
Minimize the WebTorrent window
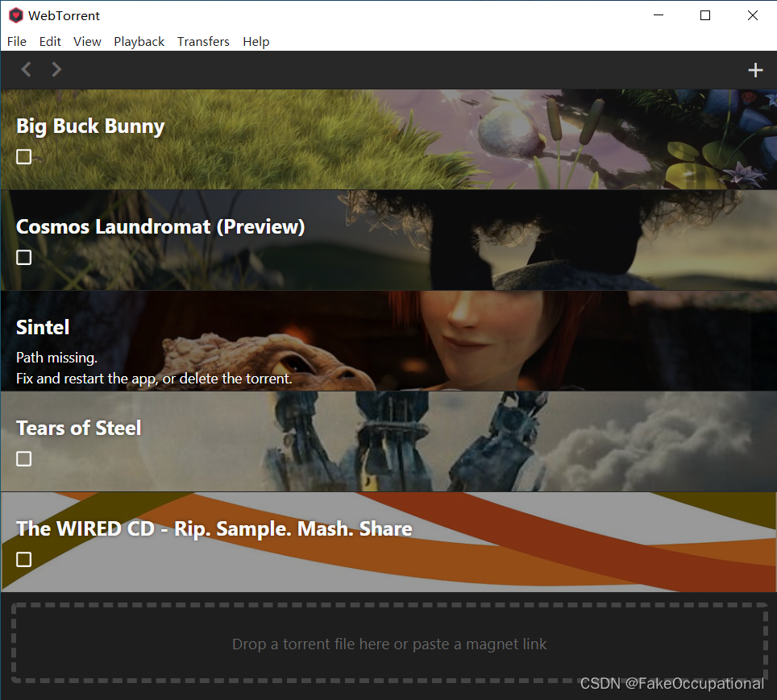coord(659,15)
